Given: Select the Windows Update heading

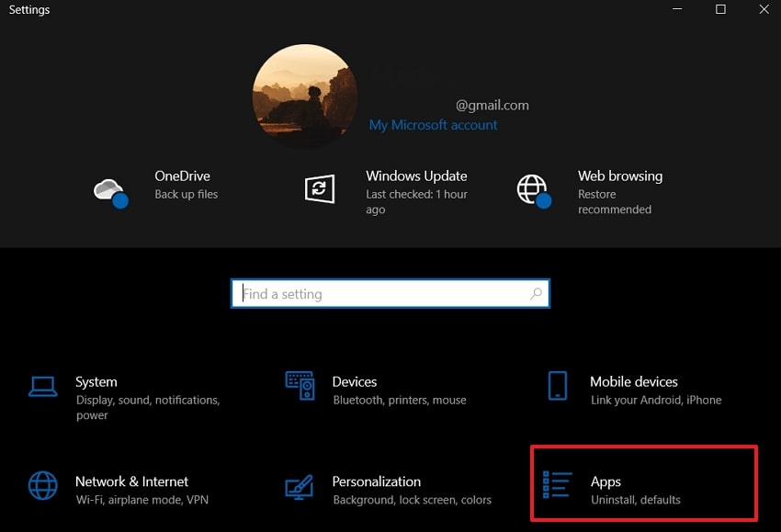Looking at the screenshot, I should [416, 176].
